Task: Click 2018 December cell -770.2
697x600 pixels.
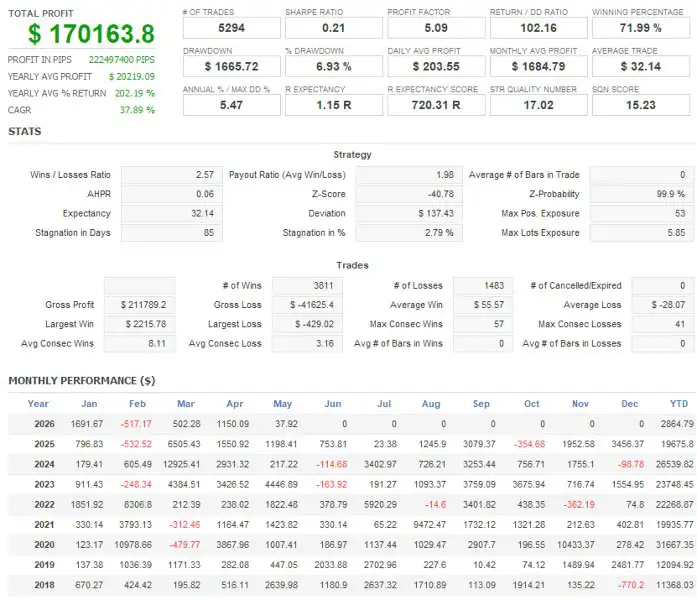Action: [x=631, y=585]
